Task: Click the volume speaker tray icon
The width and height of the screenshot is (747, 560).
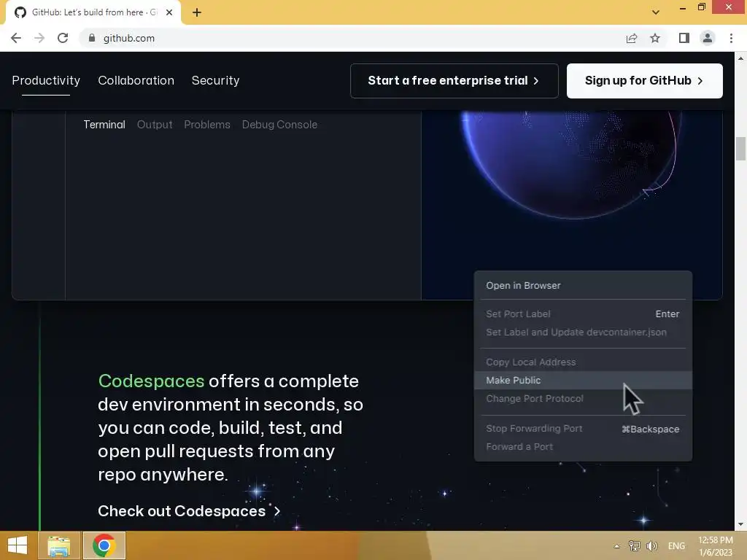Action: 652,545
